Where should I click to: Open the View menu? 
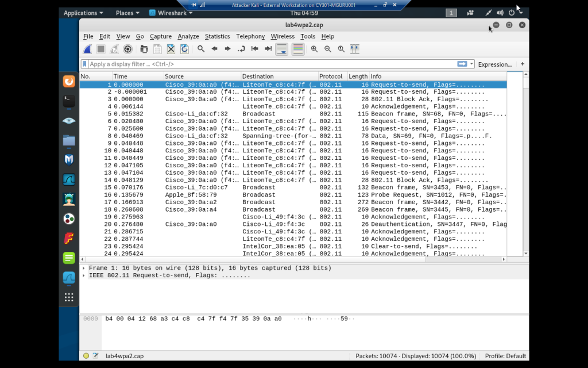point(123,36)
